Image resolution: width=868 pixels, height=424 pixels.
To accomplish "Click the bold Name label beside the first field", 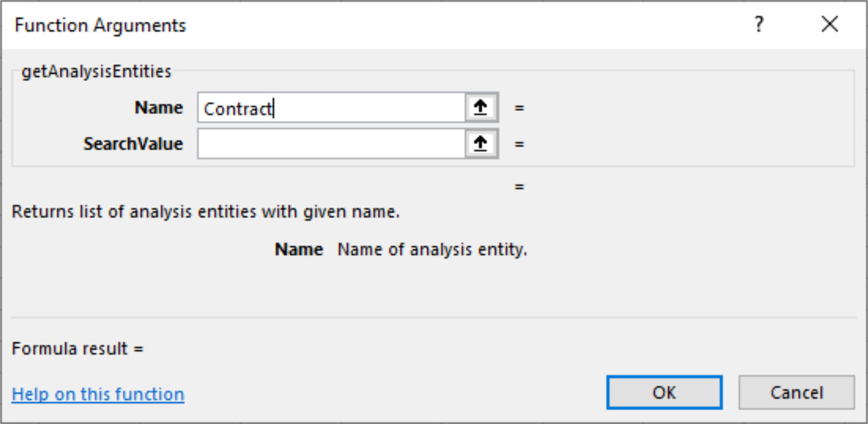I will [x=159, y=108].
